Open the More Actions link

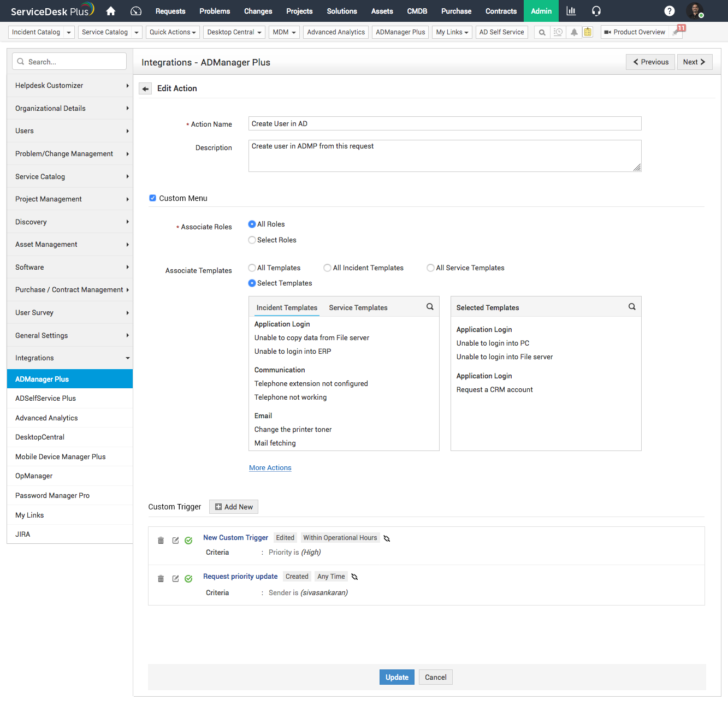pyautogui.click(x=270, y=468)
